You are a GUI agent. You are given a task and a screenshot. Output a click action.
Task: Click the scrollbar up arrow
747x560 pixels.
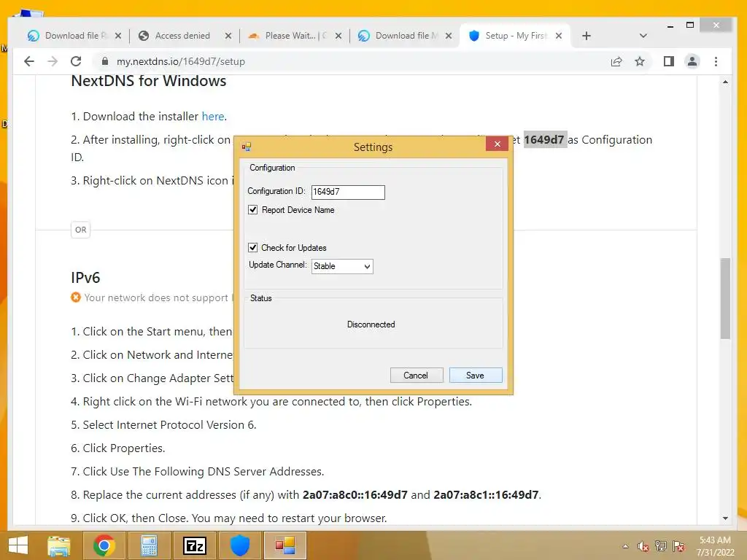(725, 82)
